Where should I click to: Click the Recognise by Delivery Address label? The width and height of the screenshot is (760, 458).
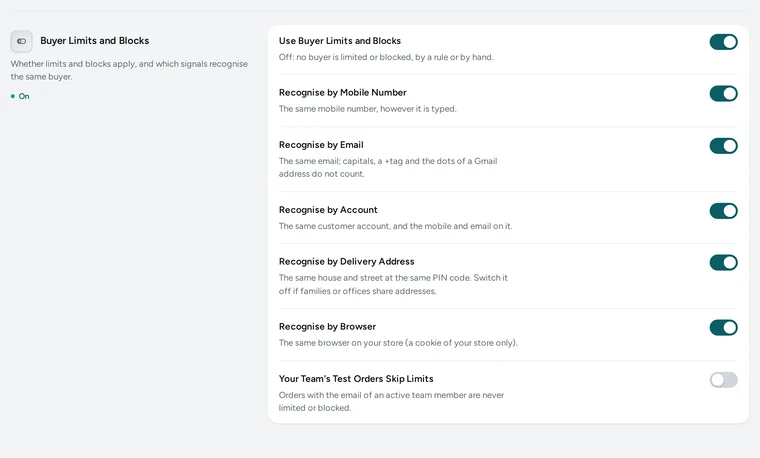(x=347, y=262)
